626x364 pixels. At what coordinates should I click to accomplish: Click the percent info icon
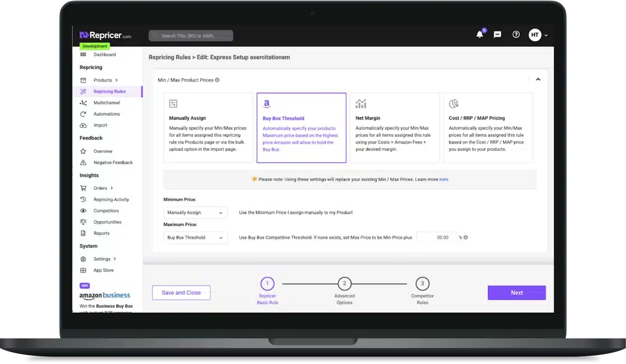(x=466, y=238)
